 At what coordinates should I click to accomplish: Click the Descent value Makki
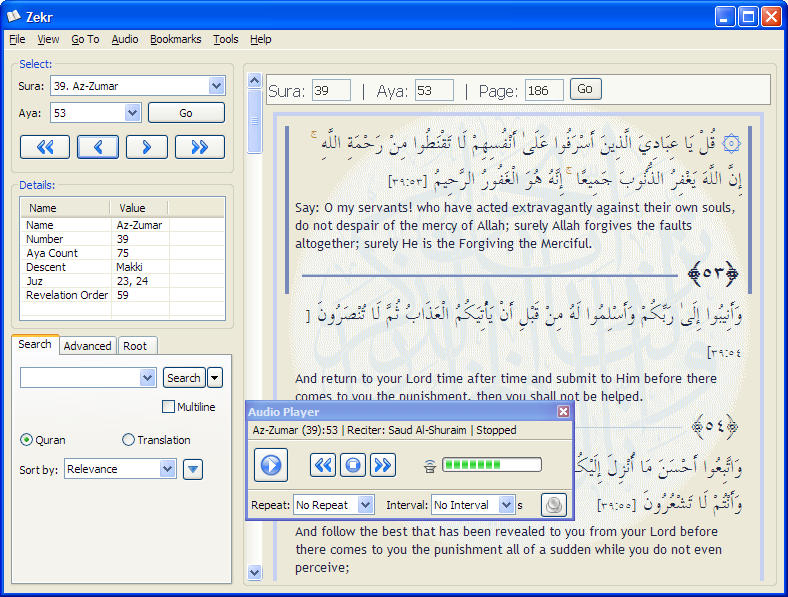point(130,267)
